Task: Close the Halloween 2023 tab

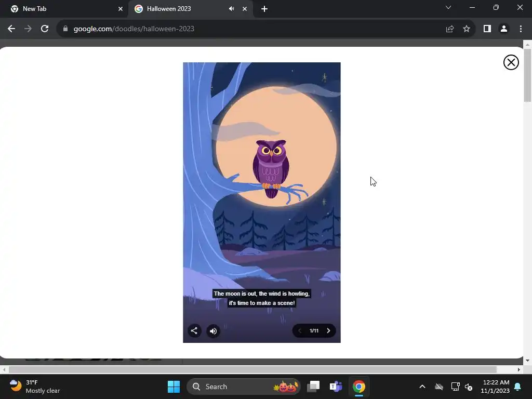Action: coord(245,9)
